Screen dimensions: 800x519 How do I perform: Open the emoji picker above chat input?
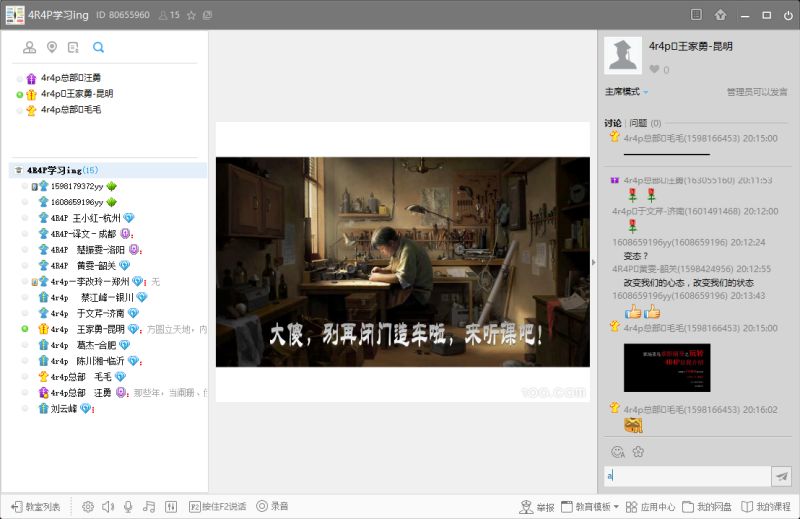pyautogui.click(x=617, y=452)
